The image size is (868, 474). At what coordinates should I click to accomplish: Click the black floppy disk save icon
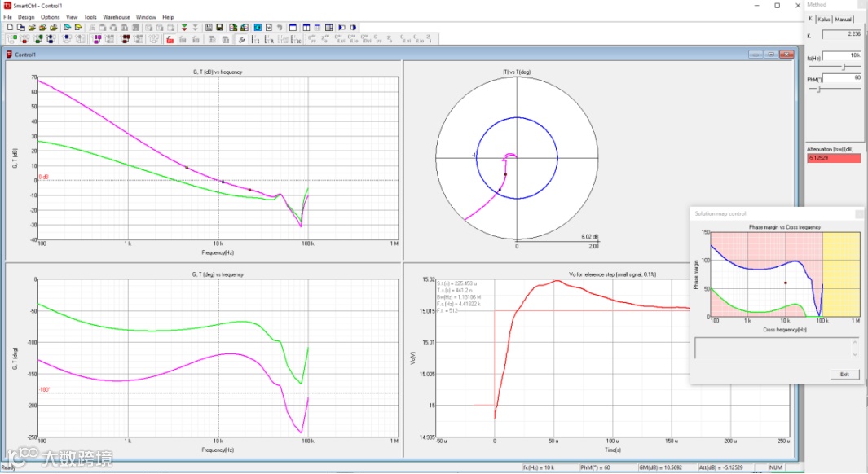(x=219, y=27)
